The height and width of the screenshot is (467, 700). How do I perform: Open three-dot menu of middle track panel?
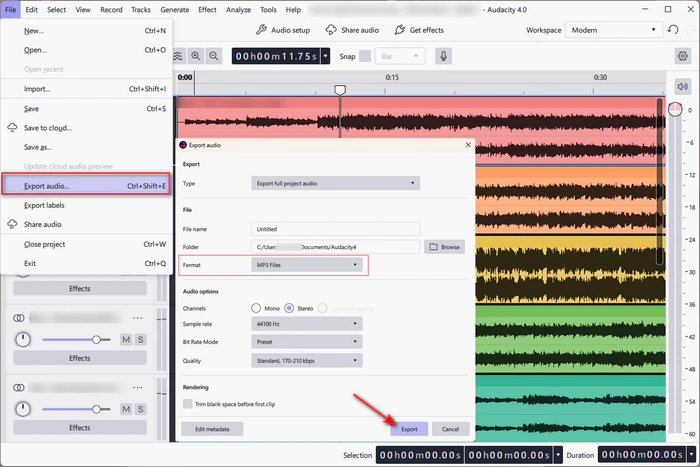(x=138, y=318)
